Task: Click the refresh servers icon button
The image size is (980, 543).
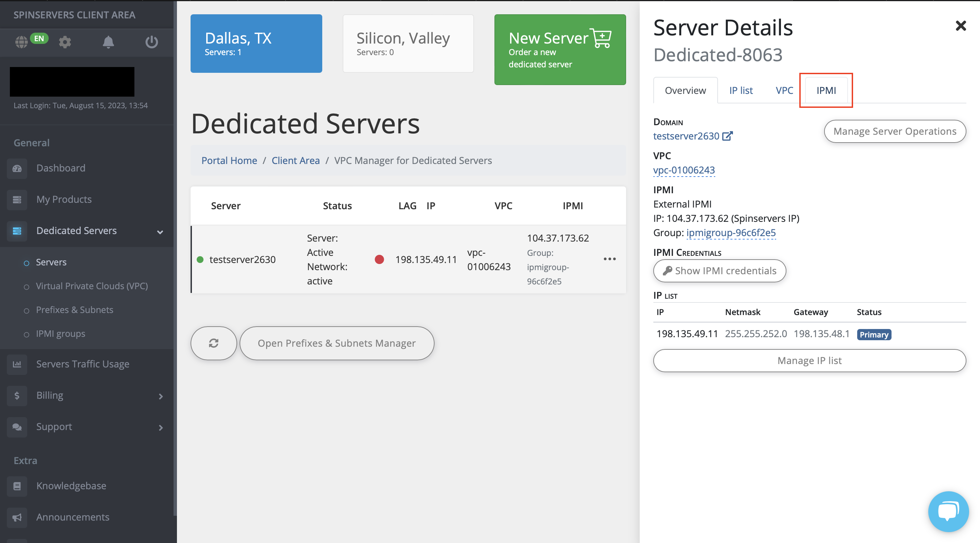Action: (x=213, y=343)
